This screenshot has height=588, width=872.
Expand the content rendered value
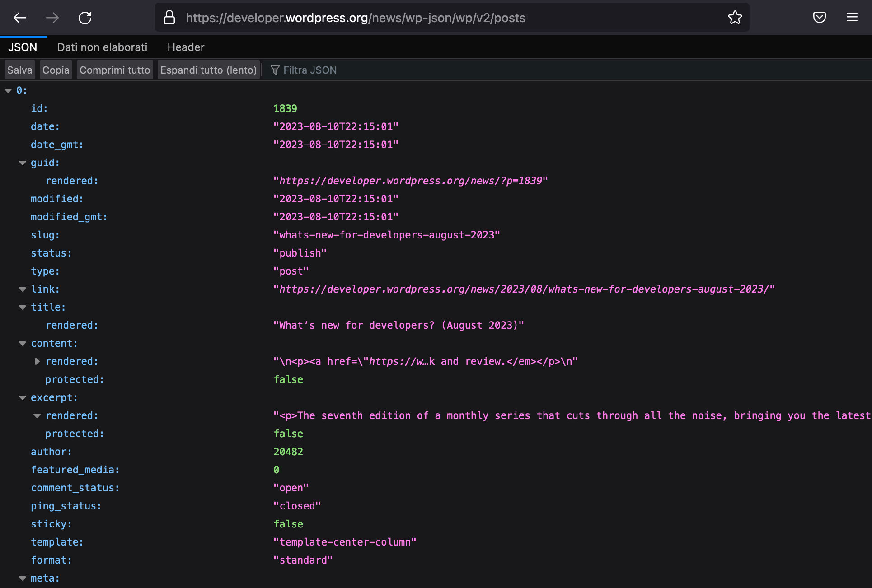click(38, 361)
